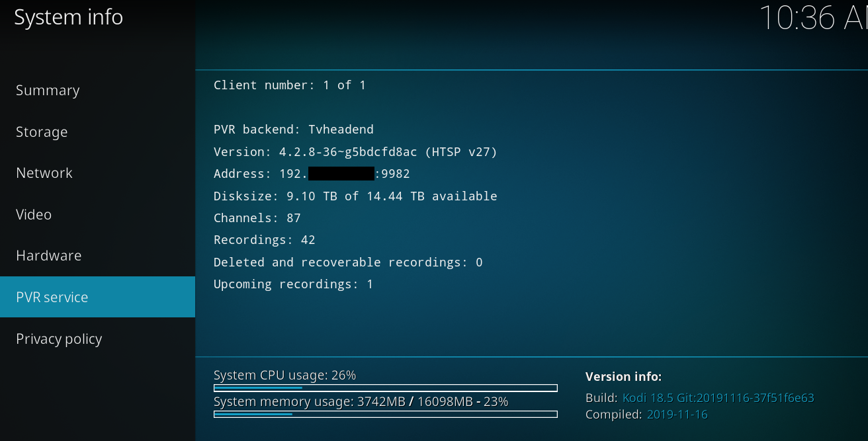This screenshot has height=441, width=868.
Task: Open the Video section
Action: [x=34, y=215]
